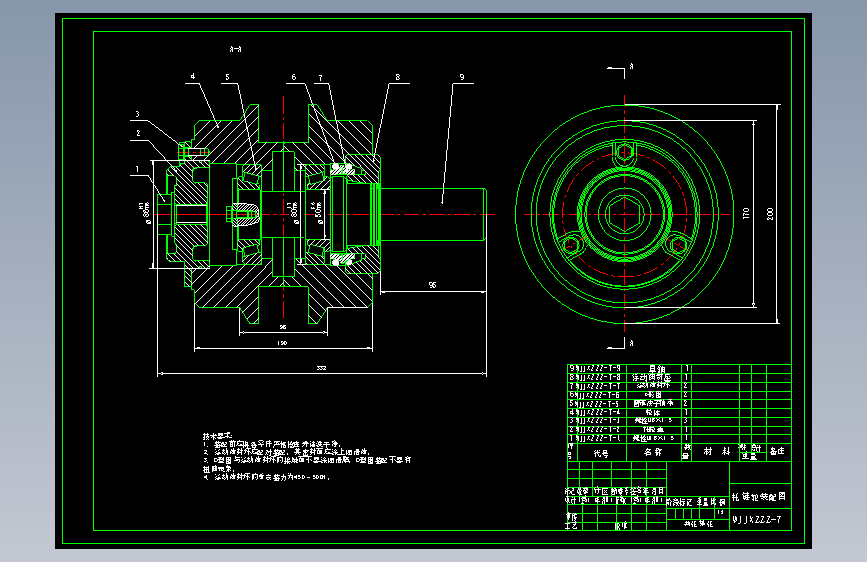The width and height of the screenshot is (867, 562).
Task: Select the domed plug bolt on the centerline
Action: (x=244, y=215)
